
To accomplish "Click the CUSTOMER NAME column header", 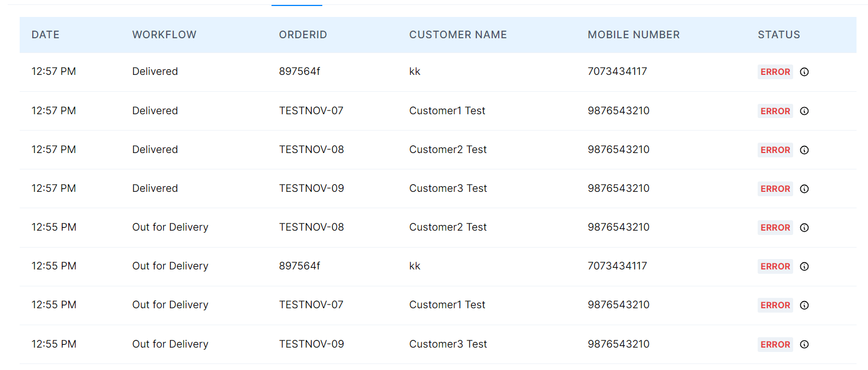I will point(458,35).
